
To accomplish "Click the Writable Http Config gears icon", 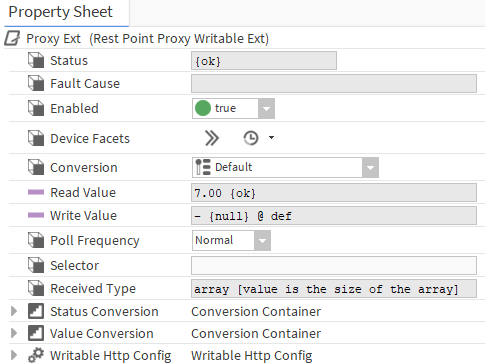I will 36,355.
